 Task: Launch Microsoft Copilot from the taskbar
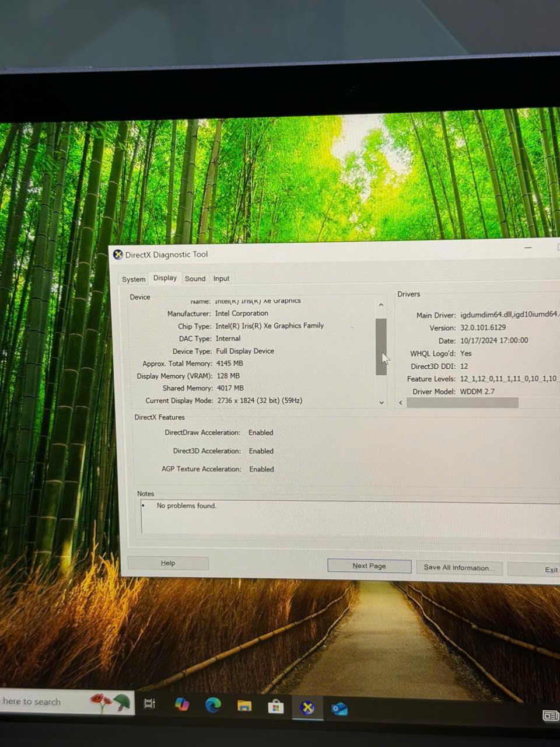coord(182,704)
